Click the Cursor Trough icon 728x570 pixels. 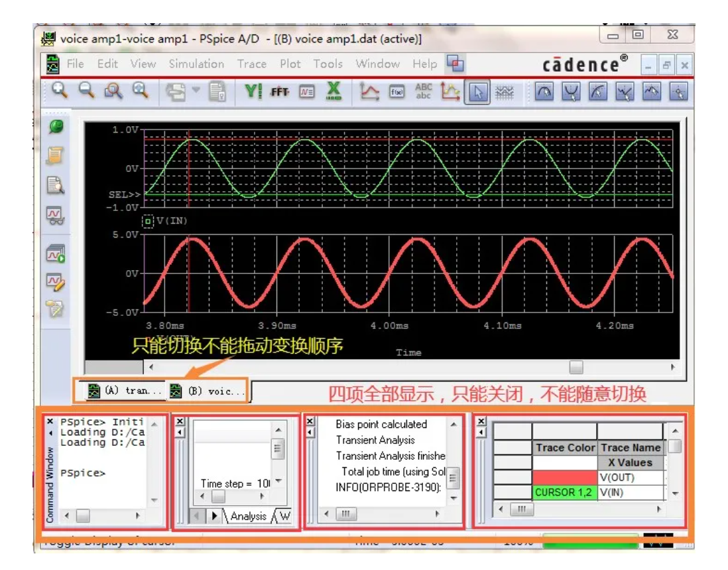point(571,92)
